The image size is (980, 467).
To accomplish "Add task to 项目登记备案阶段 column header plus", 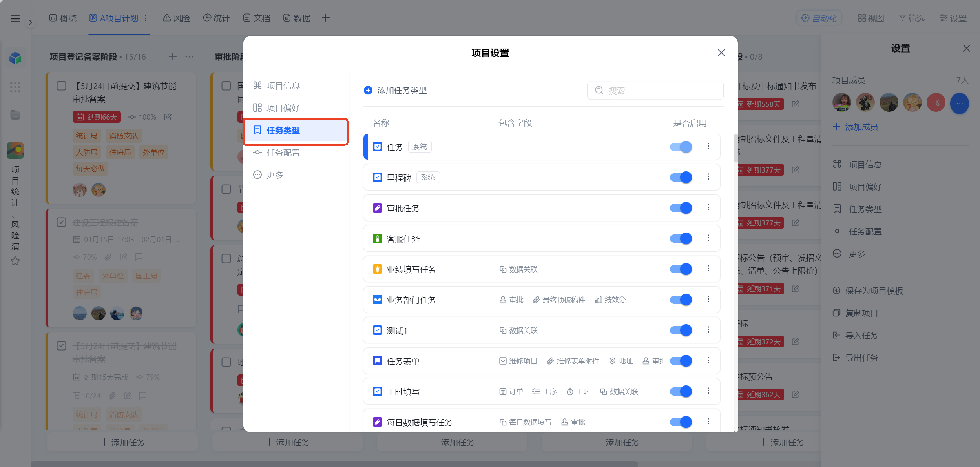I will [173, 56].
